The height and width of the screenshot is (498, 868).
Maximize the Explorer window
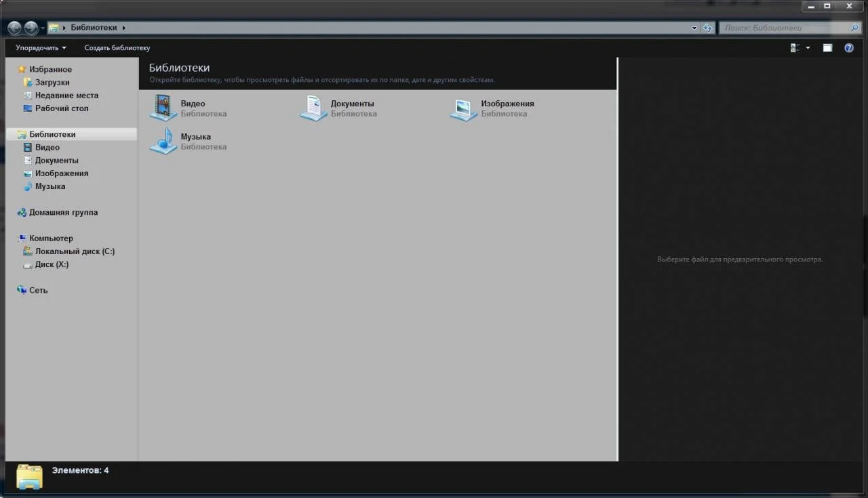tap(827, 6)
